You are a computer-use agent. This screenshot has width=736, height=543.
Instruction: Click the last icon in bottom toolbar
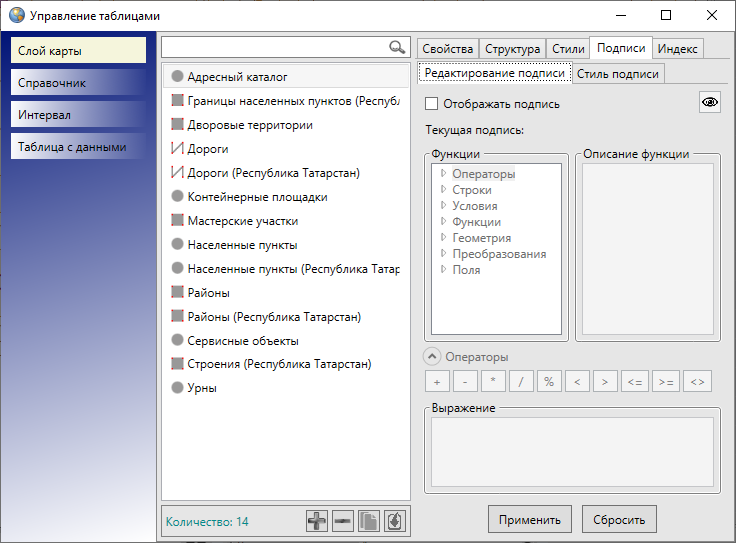point(395,521)
